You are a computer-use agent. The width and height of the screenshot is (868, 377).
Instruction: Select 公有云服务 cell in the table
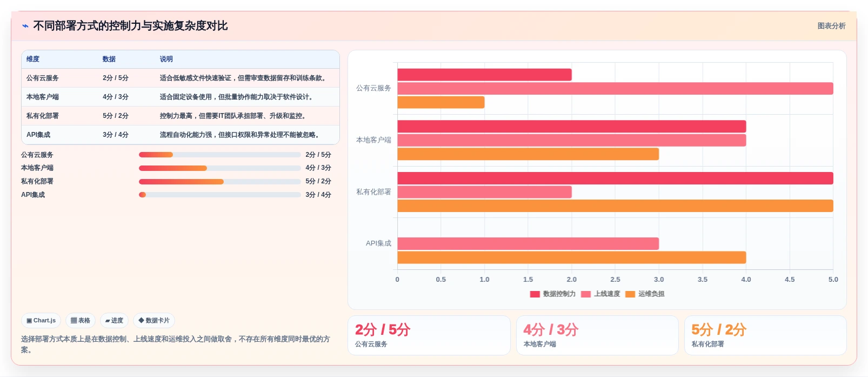point(43,78)
